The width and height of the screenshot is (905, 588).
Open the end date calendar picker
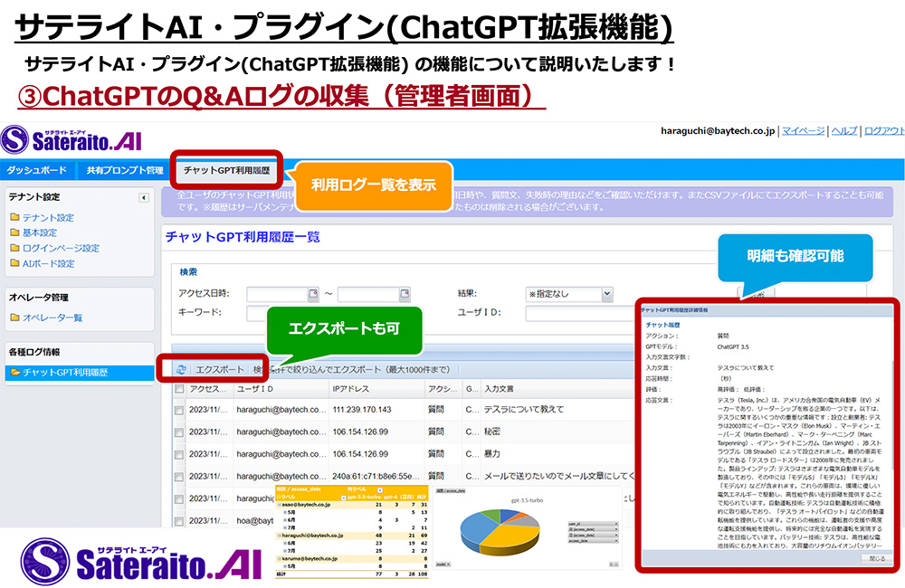pos(405,294)
